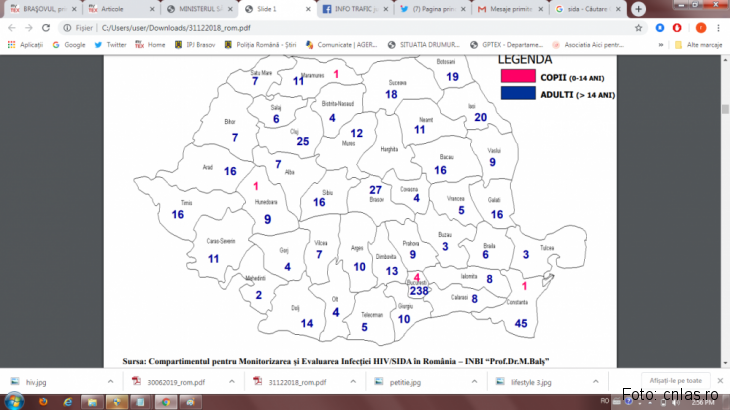
Task: Click the Iasi value 20 on map
Action: (480, 117)
